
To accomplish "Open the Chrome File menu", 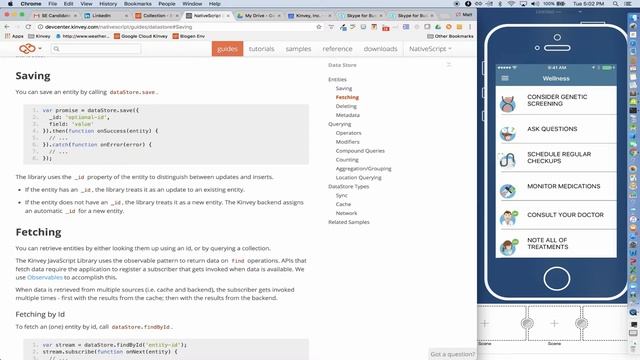I will coord(53,4).
